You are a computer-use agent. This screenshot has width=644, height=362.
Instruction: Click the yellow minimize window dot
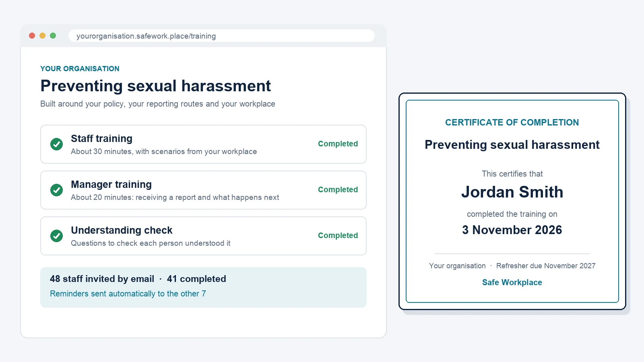pos(43,36)
